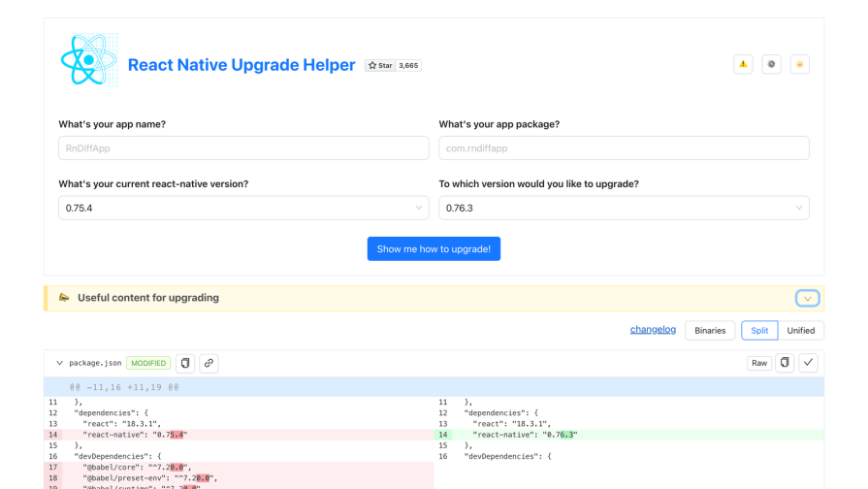This screenshot has height=489, width=868.
Task: Click the yellow warning triangle icon
Action: (743, 64)
